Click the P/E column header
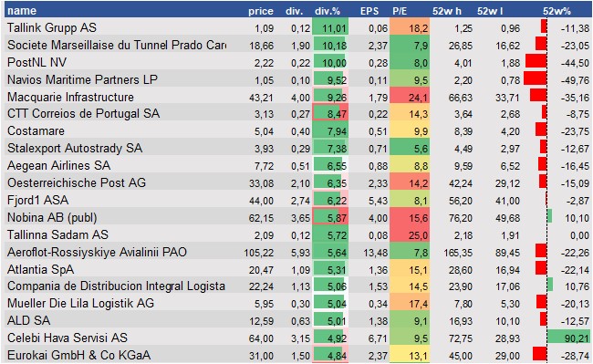The width and height of the screenshot is (593, 364). click(400, 11)
